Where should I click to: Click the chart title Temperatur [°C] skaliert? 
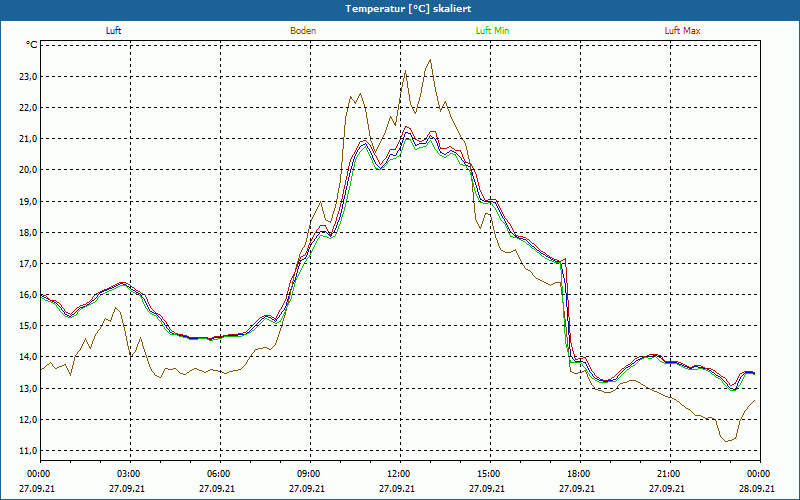(400, 8)
